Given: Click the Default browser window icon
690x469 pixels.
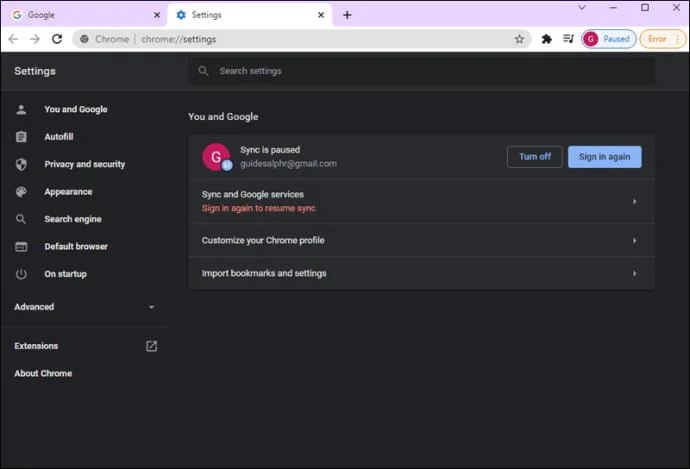Looking at the screenshot, I should pos(21,246).
